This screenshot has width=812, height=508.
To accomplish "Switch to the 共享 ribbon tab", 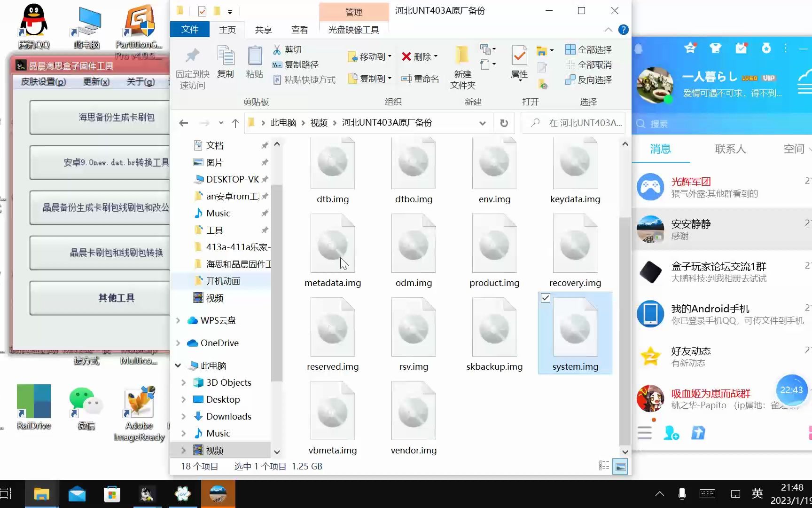I will tap(264, 30).
